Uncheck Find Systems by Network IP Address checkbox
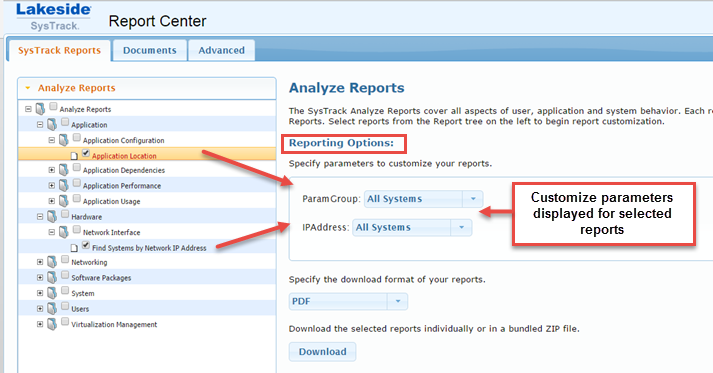Image resolution: width=713 pixels, height=373 pixels. 86,245
